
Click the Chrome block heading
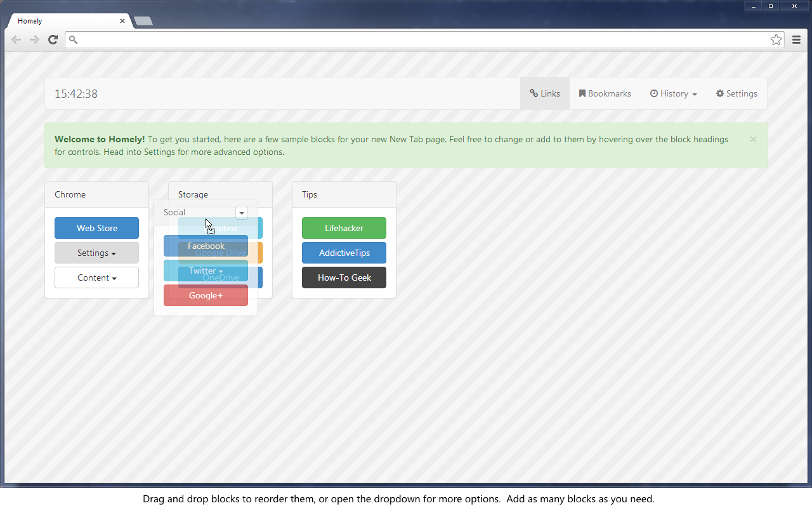click(x=96, y=194)
